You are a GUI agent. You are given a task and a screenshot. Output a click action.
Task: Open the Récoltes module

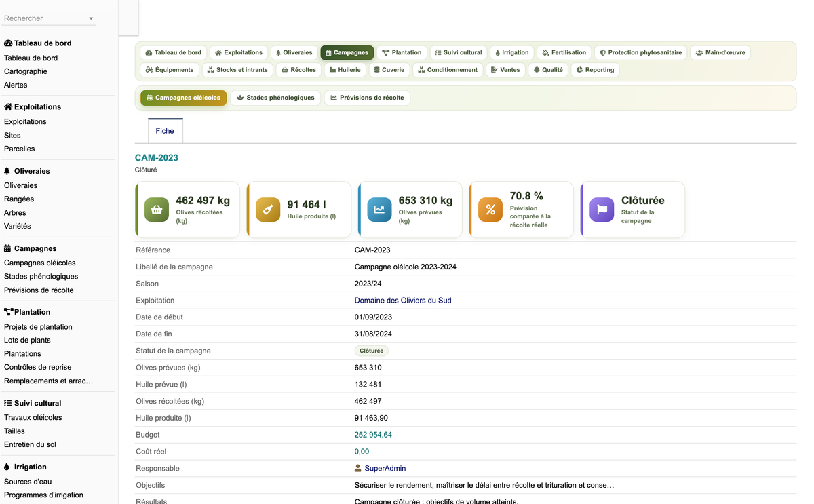pyautogui.click(x=298, y=69)
